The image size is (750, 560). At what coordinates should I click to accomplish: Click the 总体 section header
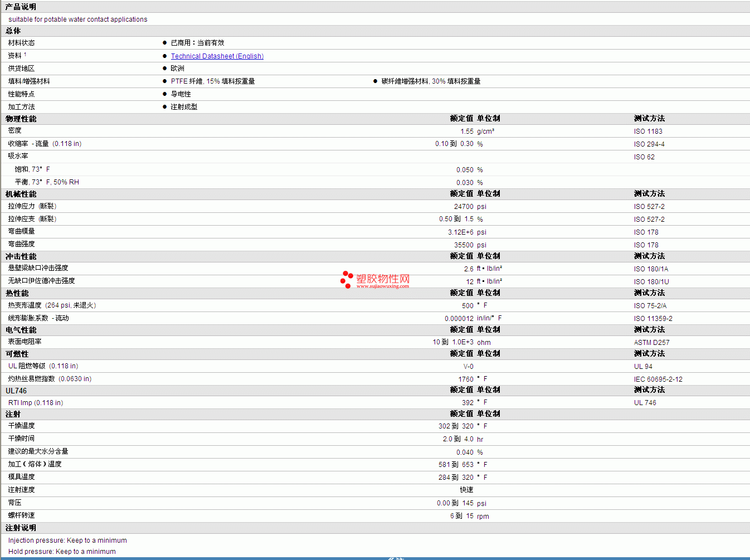pos(13,31)
